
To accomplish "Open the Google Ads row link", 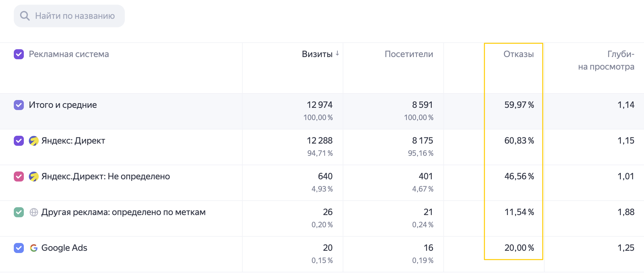I will click(x=64, y=248).
